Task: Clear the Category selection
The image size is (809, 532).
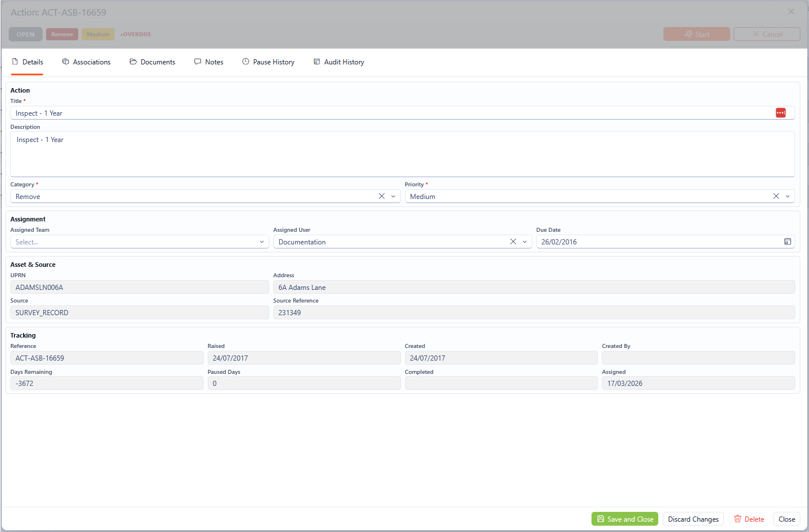Action: (381, 196)
